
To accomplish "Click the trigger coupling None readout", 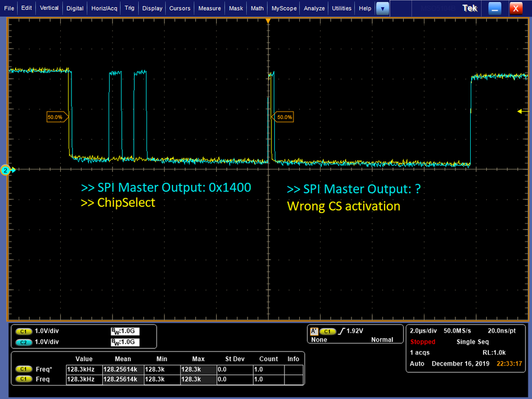I will [x=319, y=340].
